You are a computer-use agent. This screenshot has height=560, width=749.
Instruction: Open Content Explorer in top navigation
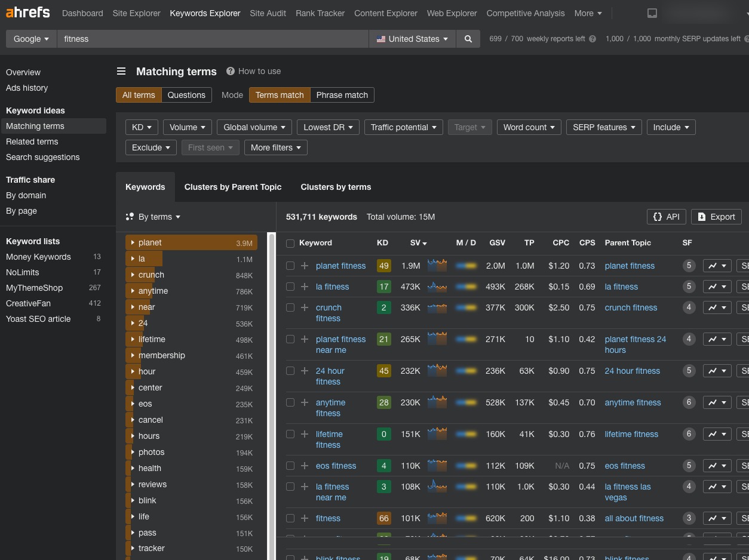pyautogui.click(x=386, y=13)
